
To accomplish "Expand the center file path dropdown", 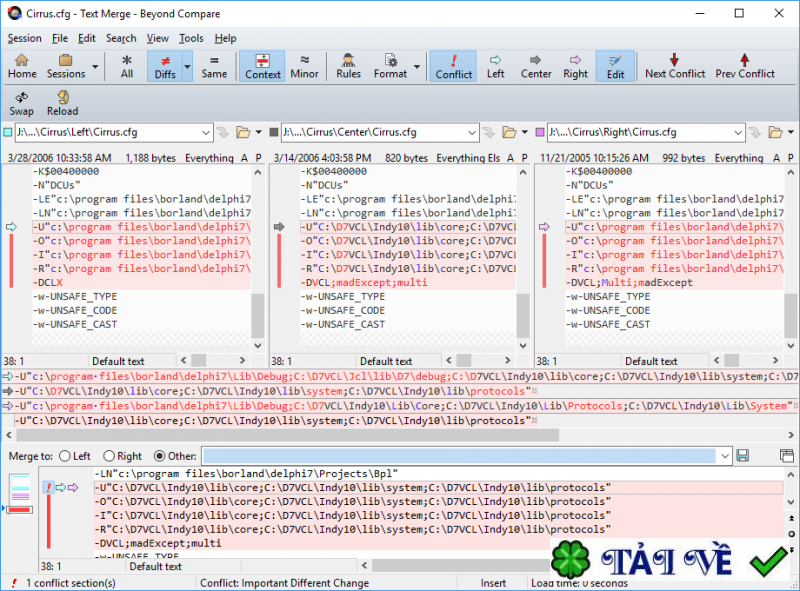I will (472, 133).
